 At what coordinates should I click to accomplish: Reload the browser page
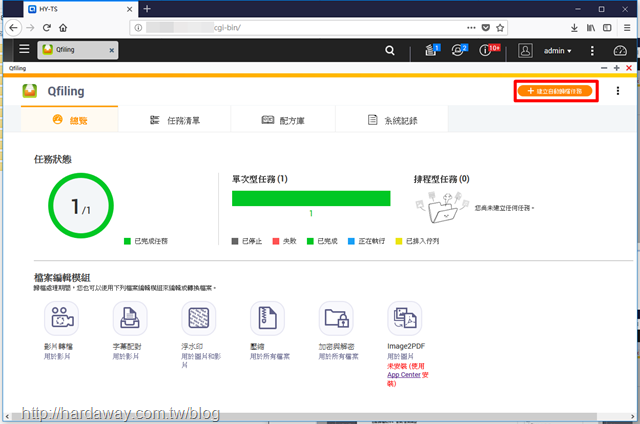[x=47, y=28]
